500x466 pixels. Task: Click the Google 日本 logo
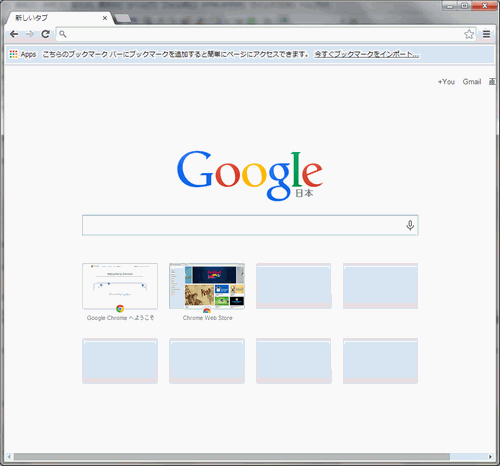coord(250,176)
